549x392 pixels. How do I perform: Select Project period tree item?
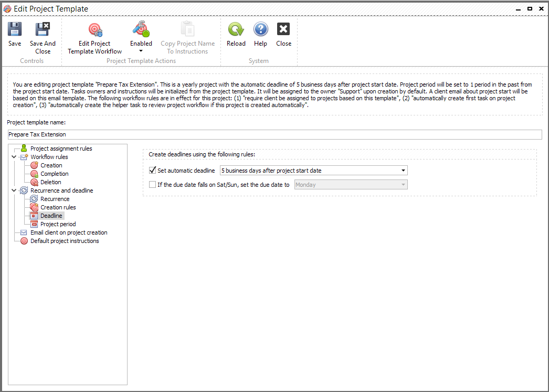(x=58, y=224)
